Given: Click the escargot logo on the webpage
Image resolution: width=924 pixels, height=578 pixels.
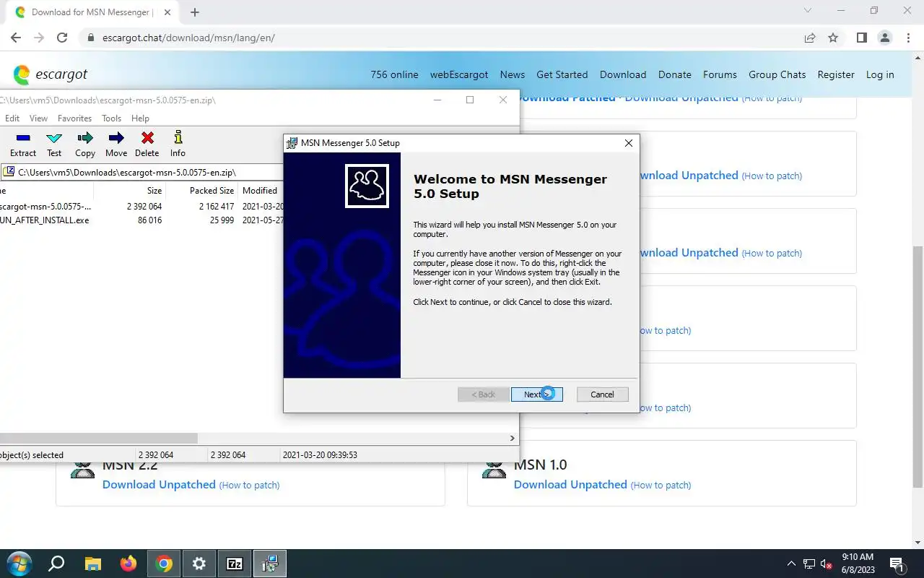Looking at the screenshot, I should click(51, 74).
